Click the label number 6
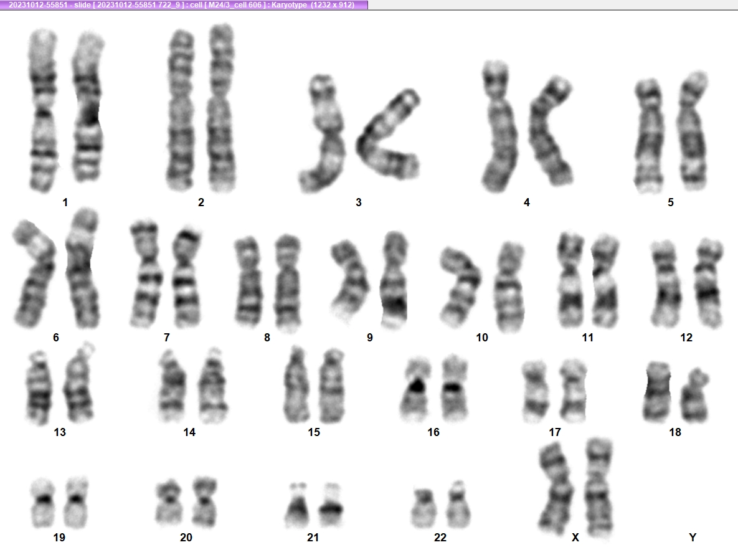The width and height of the screenshot is (738, 560). coord(56,338)
